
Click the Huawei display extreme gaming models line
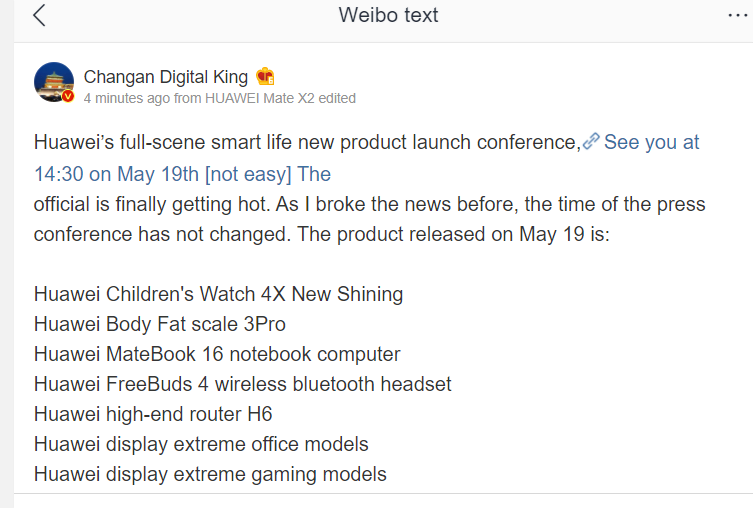click(210, 474)
